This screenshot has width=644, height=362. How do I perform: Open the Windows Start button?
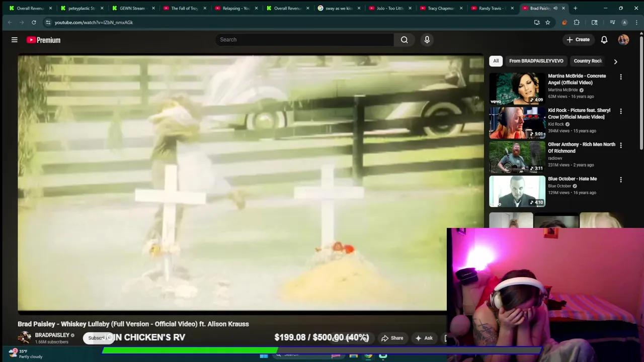point(264,356)
